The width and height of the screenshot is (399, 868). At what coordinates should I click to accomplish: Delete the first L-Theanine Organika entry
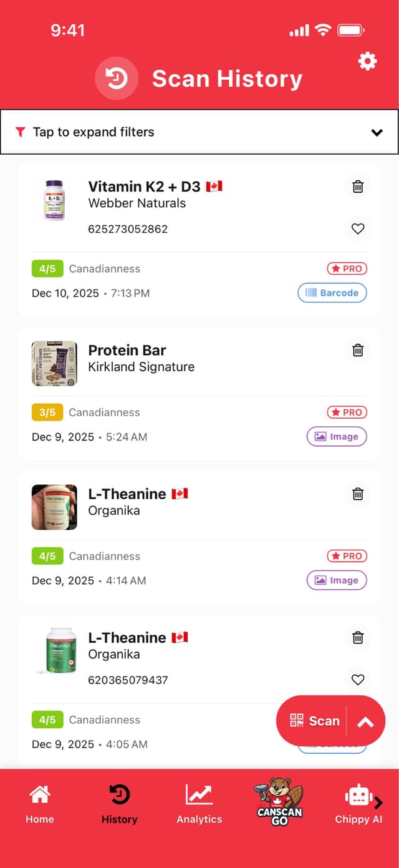click(x=358, y=494)
